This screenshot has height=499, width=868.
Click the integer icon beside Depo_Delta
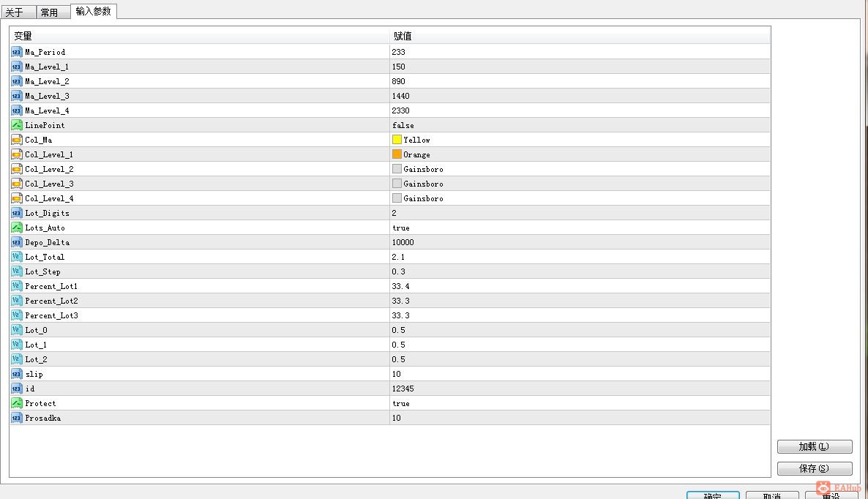point(17,242)
